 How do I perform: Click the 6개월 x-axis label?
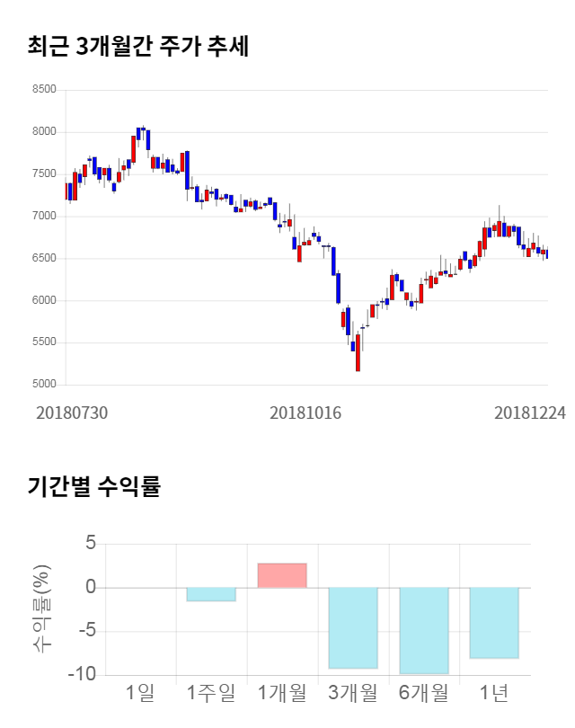point(424,692)
